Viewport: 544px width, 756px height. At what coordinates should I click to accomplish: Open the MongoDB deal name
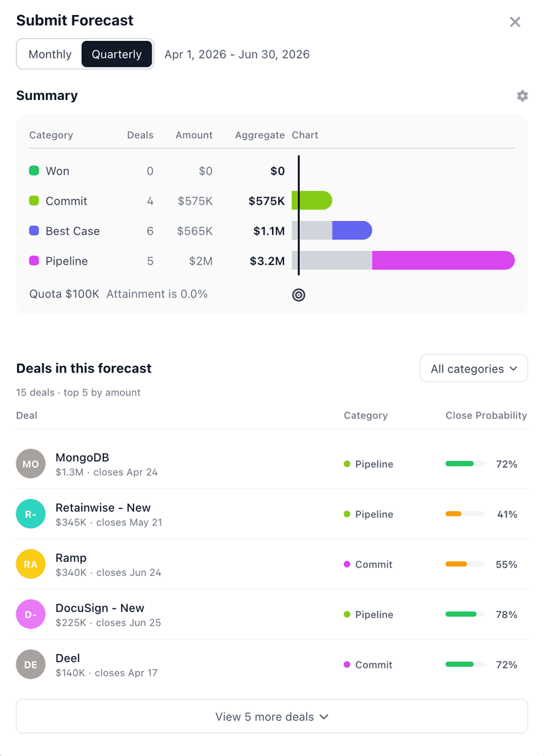click(x=82, y=457)
